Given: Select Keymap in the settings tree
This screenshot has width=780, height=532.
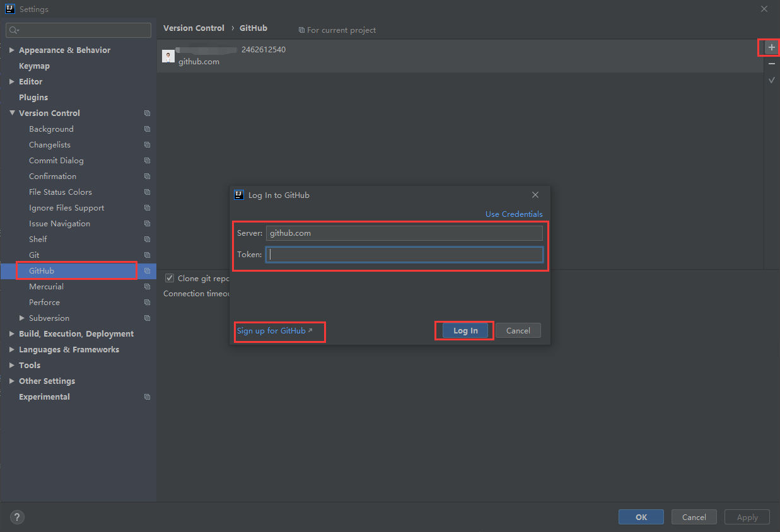Looking at the screenshot, I should tap(34, 66).
